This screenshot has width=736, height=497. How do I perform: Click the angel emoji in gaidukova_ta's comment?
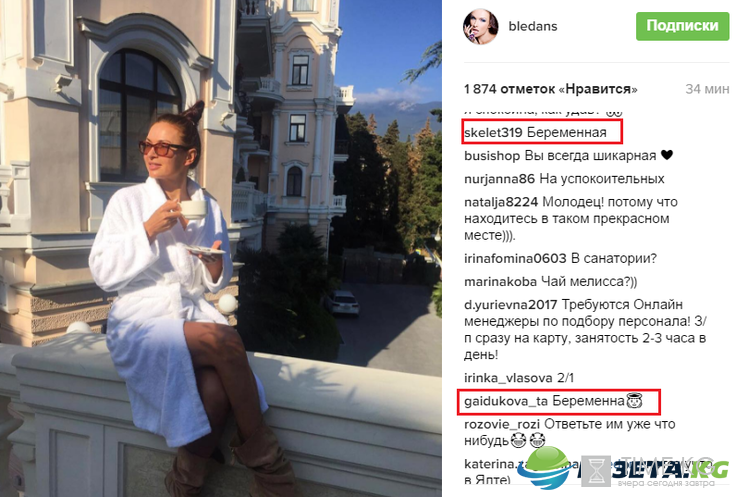(x=634, y=401)
